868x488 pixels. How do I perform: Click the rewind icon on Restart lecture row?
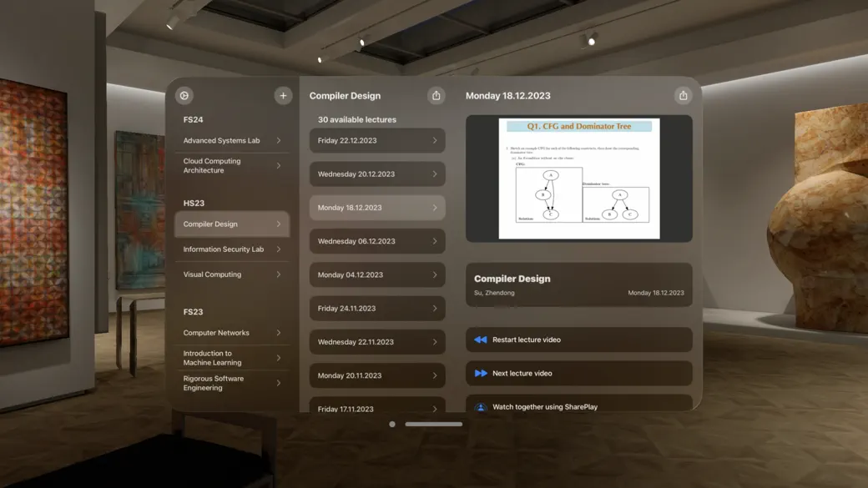tap(481, 340)
